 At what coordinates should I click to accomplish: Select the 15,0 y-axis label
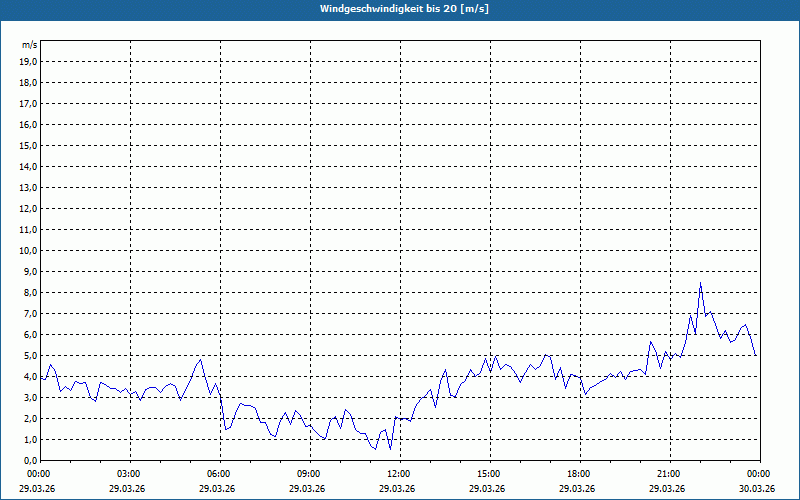pyautogui.click(x=29, y=145)
